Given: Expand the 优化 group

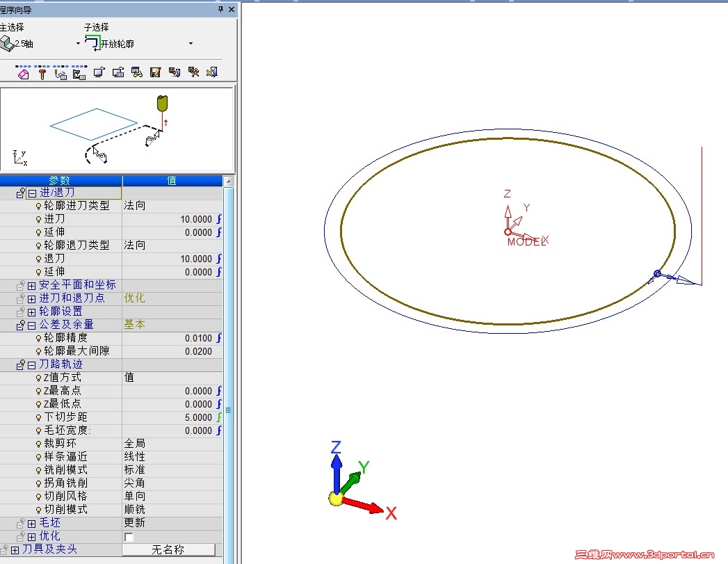Looking at the screenshot, I should [x=31, y=537].
